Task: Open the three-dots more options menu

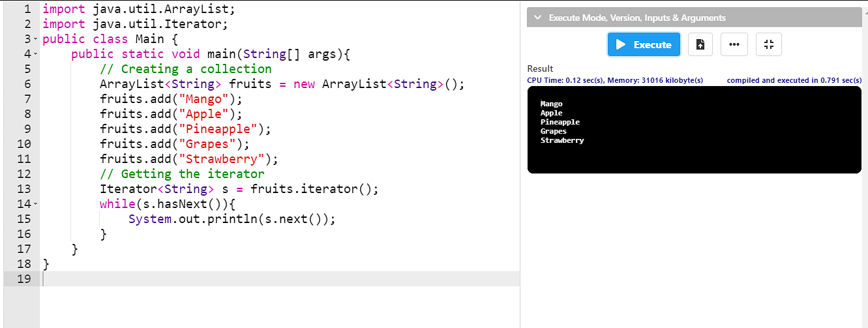Action: coord(734,44)
